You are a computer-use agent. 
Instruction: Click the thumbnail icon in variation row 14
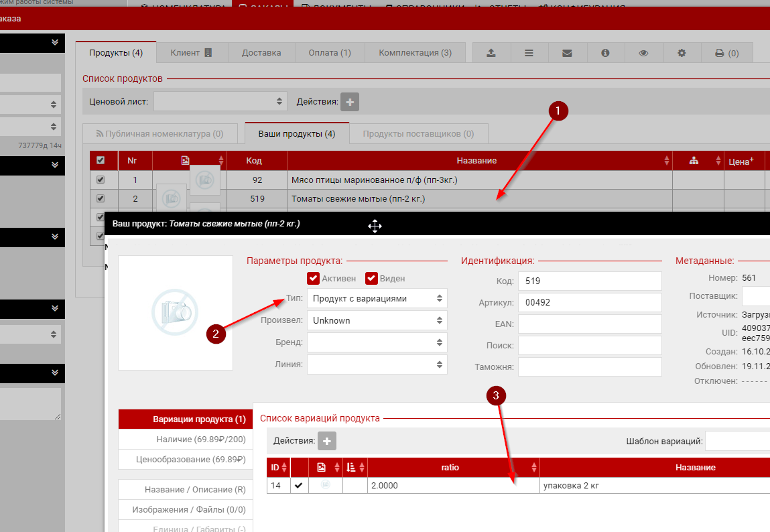coord(325,485)
